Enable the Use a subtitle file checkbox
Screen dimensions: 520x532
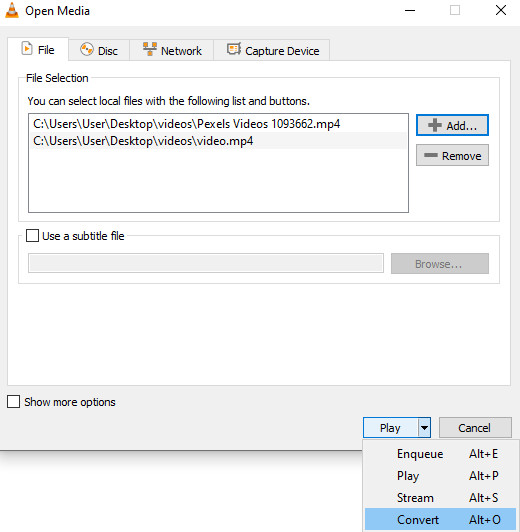click(x=32, y=235)
